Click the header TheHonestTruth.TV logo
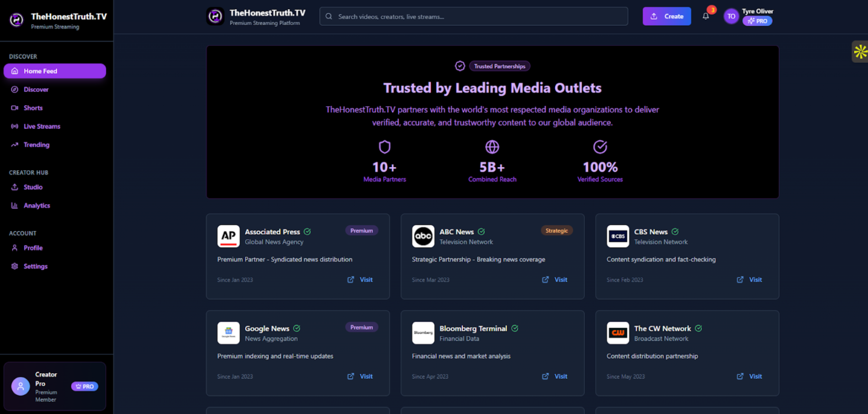868x414 pixels. click(x=215, y=17)
